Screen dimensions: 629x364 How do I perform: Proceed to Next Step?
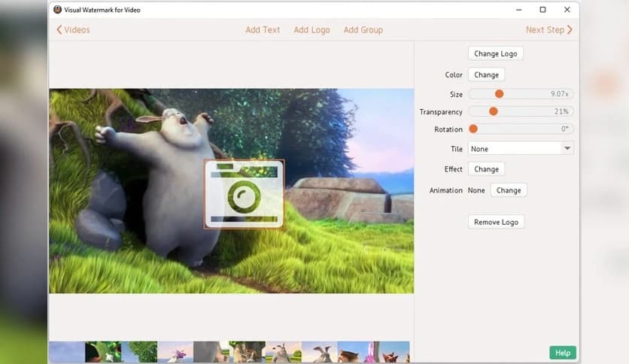point(548,29)
